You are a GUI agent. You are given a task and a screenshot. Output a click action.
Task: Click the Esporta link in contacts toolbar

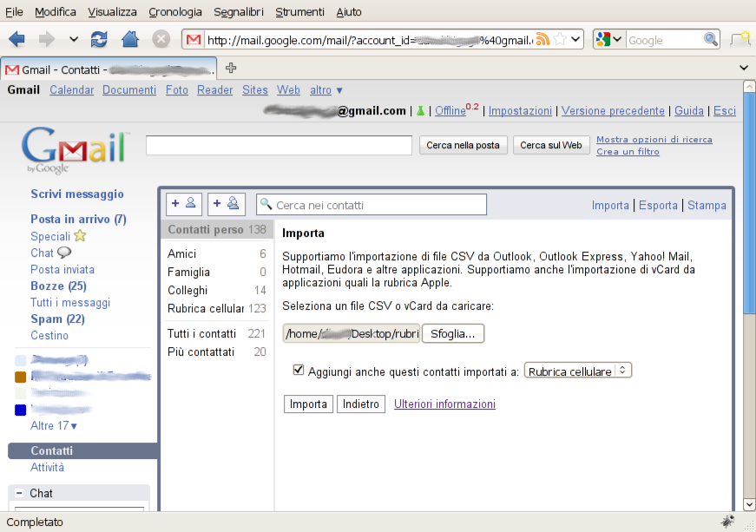click(x=658, y=206)
